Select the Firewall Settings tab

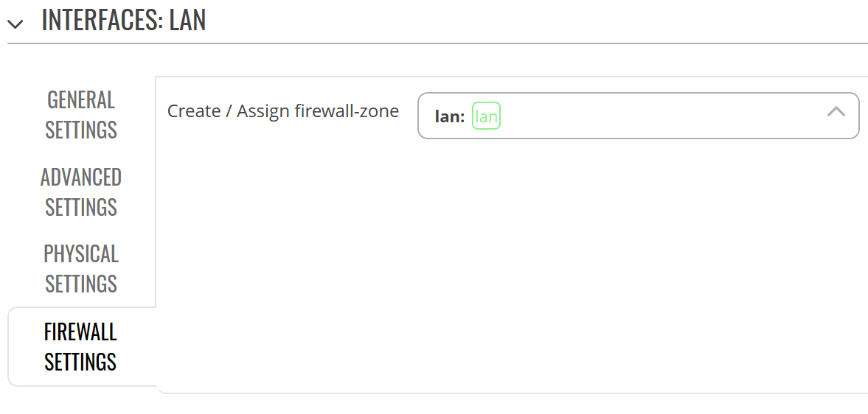(81, 346)
